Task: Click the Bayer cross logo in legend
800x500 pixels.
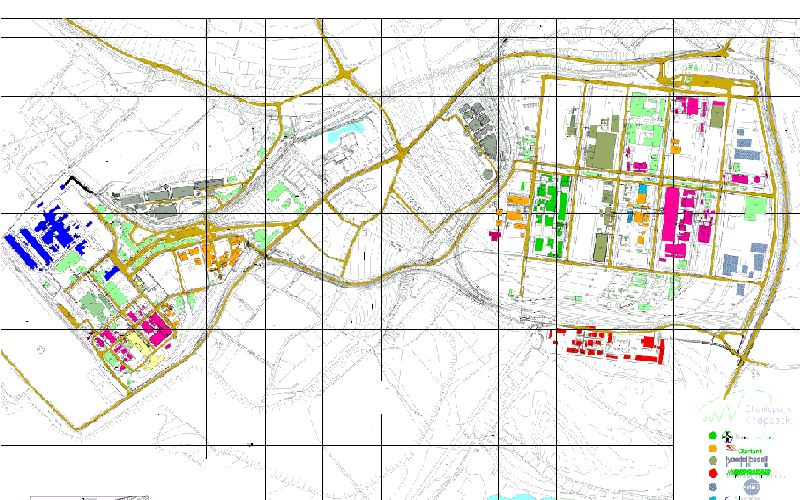Action: pos(727,437)
